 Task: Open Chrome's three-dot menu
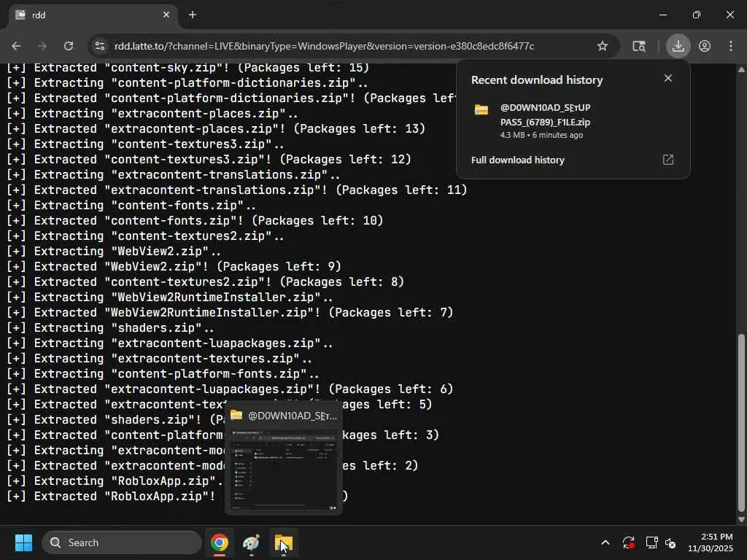[x=731, y=46]
